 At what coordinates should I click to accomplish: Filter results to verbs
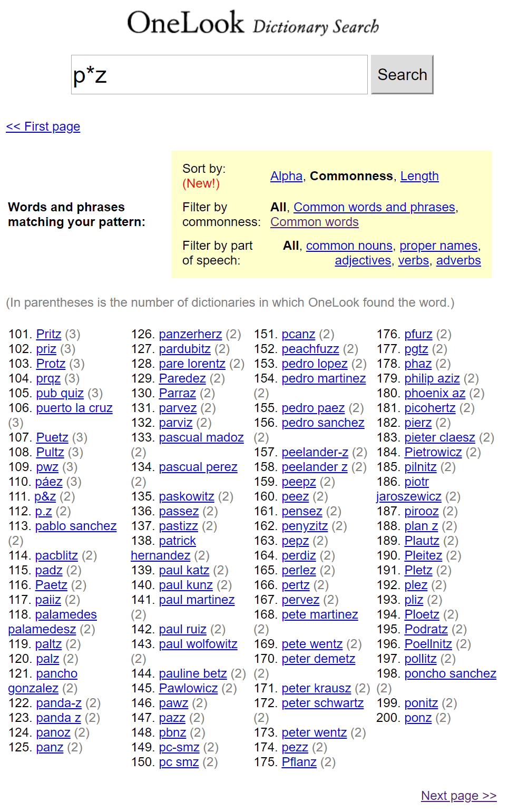click(414, 260)
